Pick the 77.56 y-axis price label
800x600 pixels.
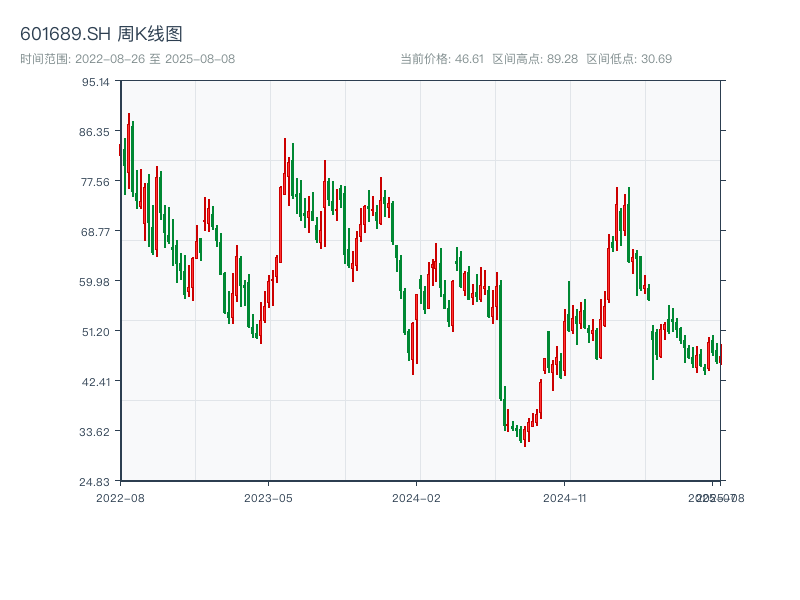[96, 182]
